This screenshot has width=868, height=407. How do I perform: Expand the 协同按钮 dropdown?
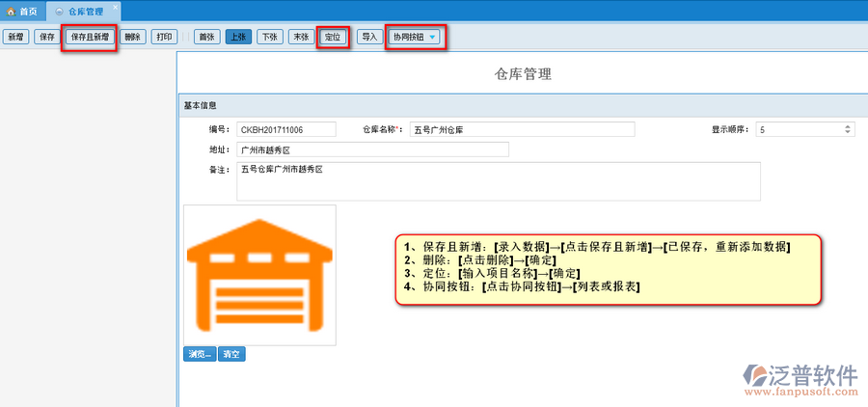pos(416,38)
